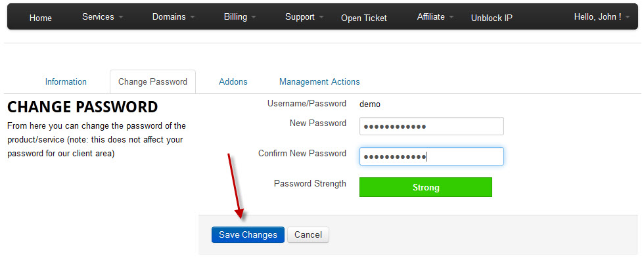Image resolution: width=644 pixels, height=264 pixels.
Task: Click the Cancel button
Action: 308,235
